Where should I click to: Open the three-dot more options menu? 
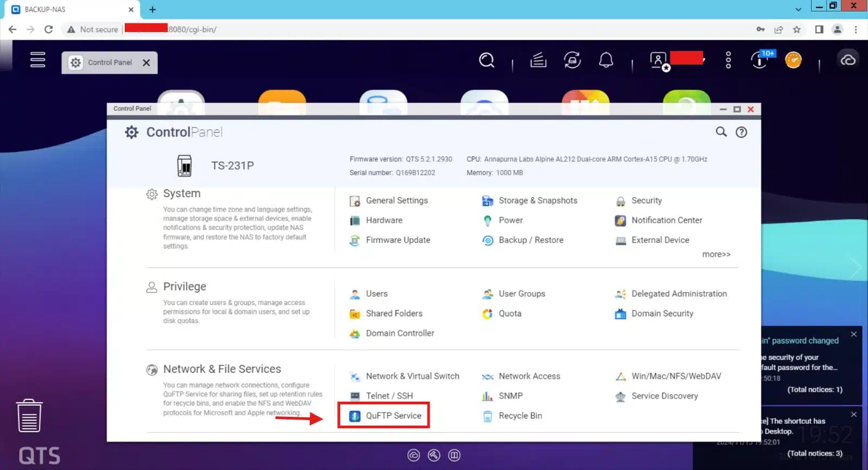pos(728,60)
